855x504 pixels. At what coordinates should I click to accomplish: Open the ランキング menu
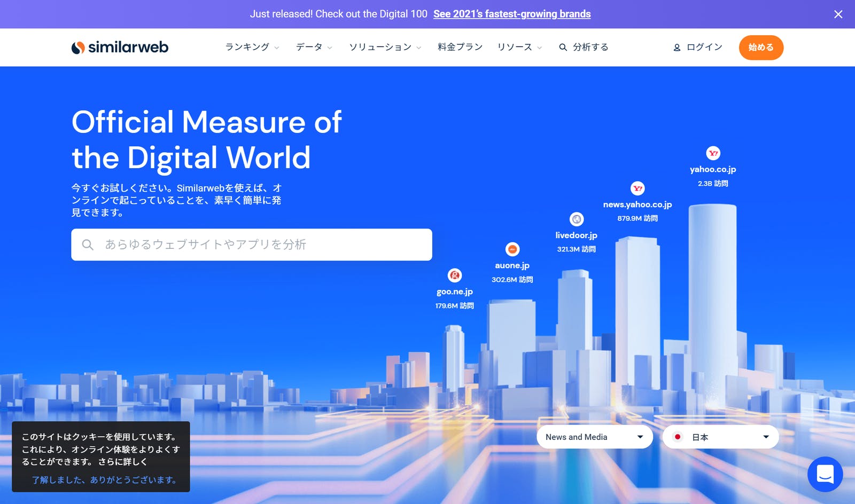tap(247, 47)
